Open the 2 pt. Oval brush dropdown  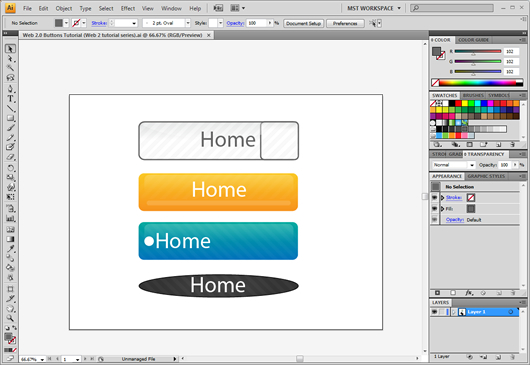[188, 23]
